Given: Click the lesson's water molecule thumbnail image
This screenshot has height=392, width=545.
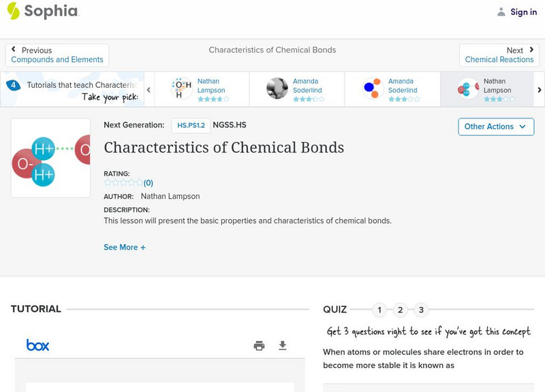Looking at the screenshot, I should coord(51,158).
